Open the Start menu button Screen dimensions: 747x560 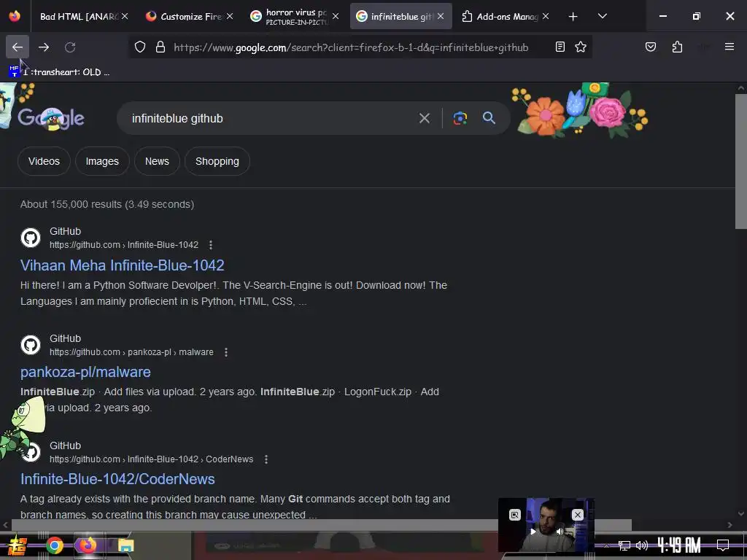(17, 545)
